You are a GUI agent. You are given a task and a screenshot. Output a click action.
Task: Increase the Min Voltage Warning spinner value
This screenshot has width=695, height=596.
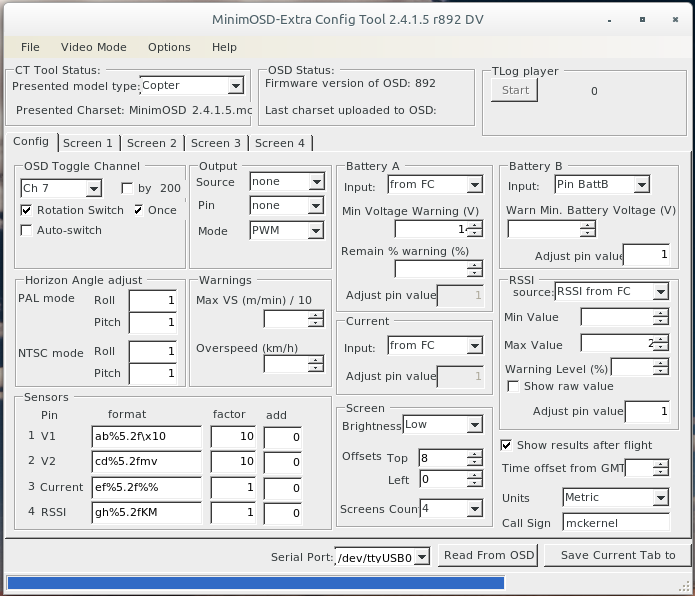click(474, 225)
